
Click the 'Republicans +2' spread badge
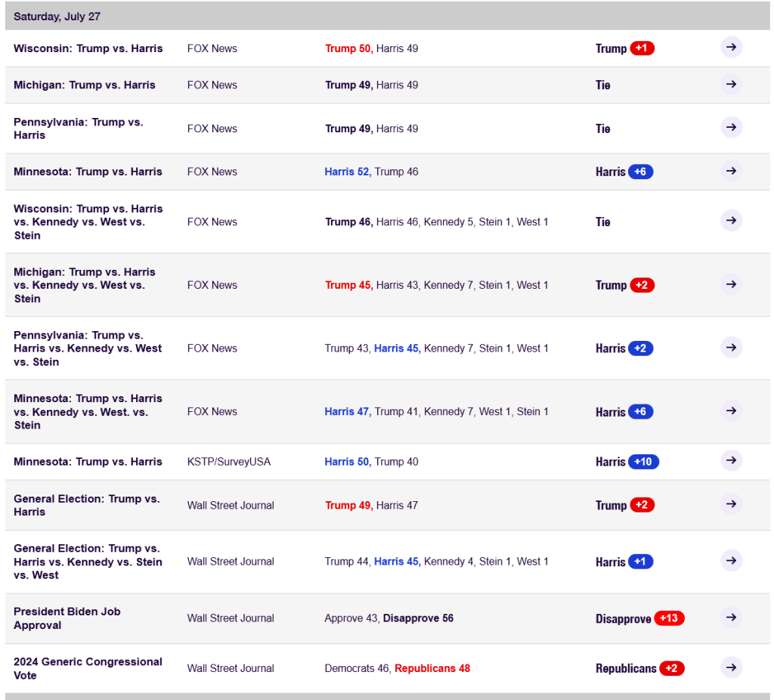click(639, 668)
